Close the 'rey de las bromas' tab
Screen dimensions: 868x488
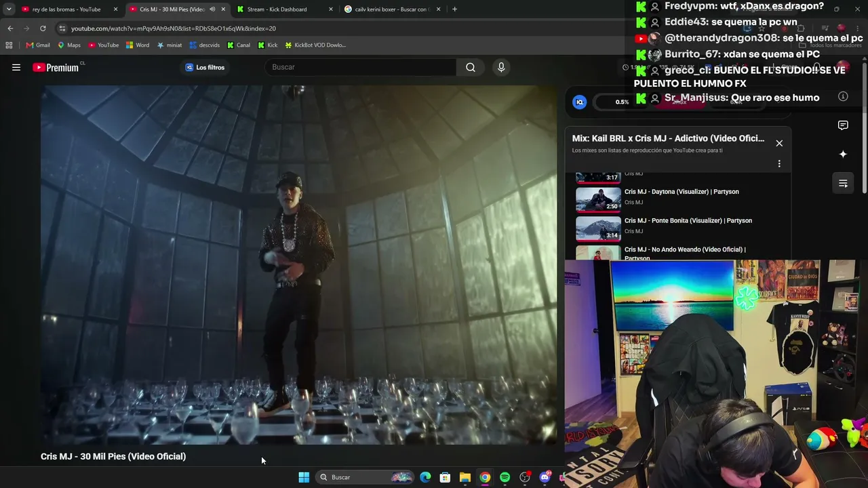[115, 9]
